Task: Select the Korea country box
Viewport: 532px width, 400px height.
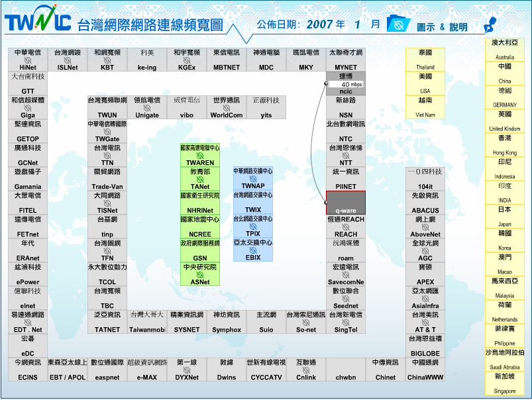Action: [505, 240]
